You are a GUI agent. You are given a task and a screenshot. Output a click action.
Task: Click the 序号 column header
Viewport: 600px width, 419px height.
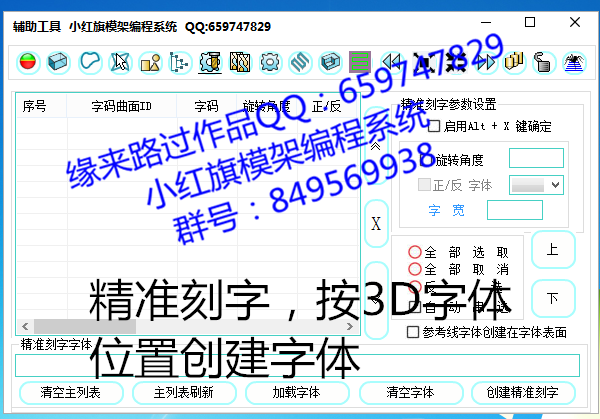[41, 106]
